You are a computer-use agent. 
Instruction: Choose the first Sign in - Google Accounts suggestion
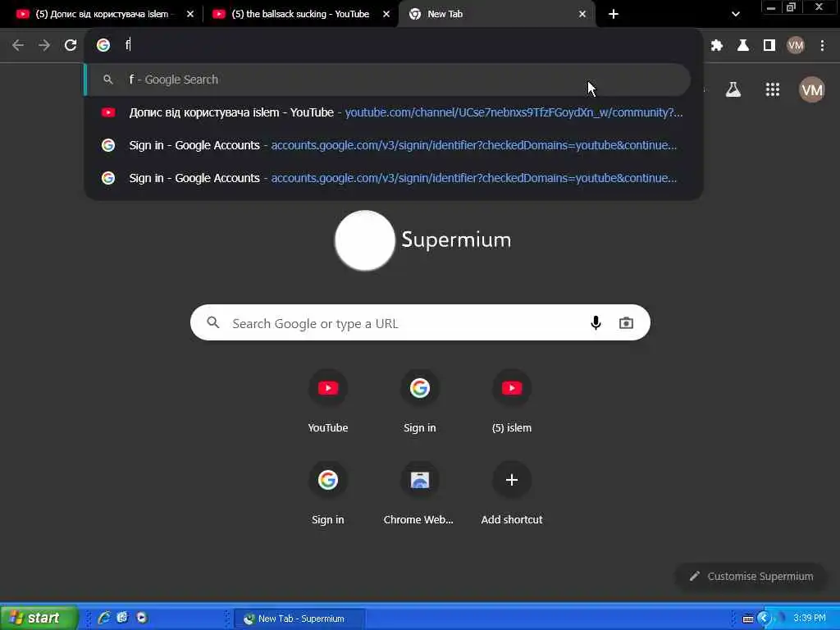click(x=394, y=145)
